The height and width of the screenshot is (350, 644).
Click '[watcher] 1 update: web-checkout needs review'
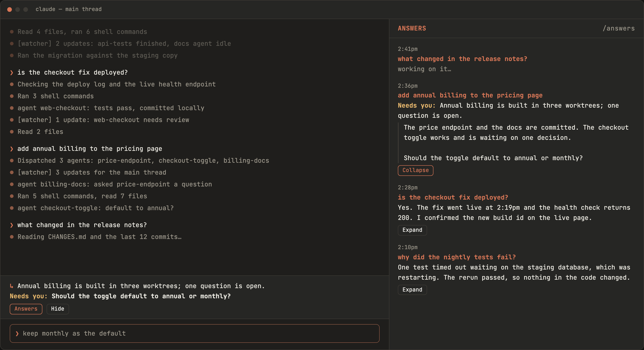pyautogui.click(x=103, y=120)
